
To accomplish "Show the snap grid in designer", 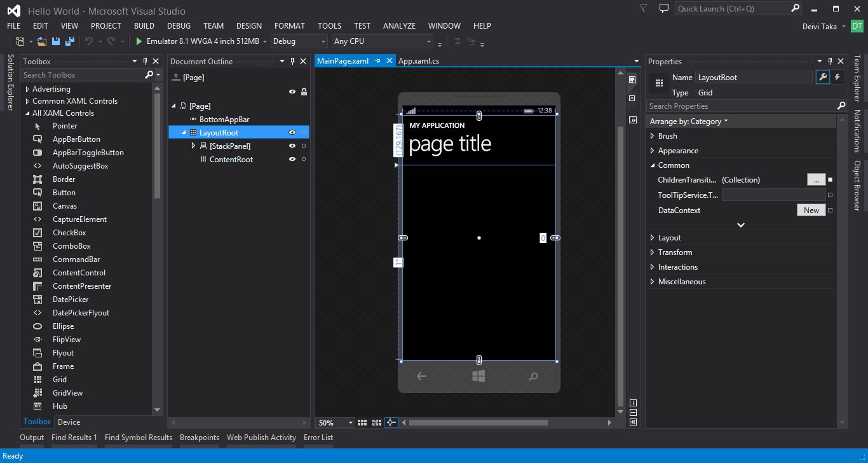I will pos(362,422).
